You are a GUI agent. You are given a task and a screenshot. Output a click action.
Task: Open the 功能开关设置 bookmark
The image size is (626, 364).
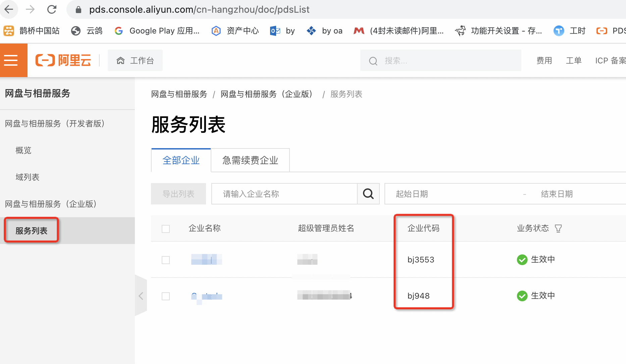point(499,31)
